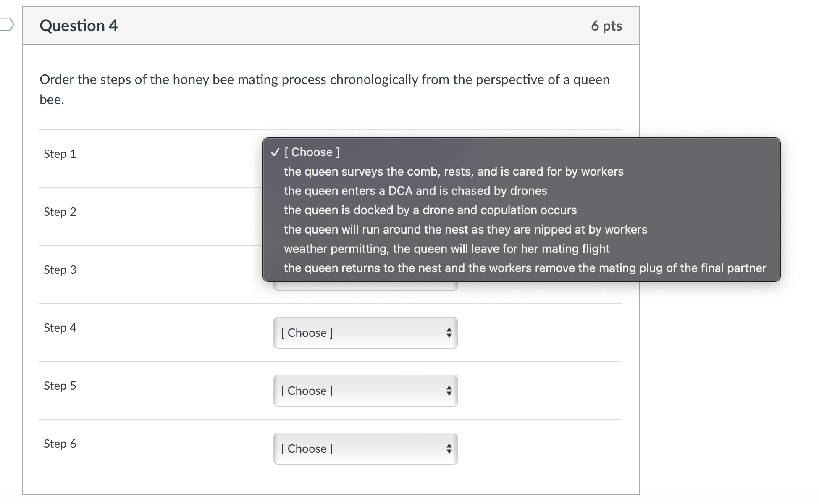Click the breadcrumb arrow at top left

(6, 24)
